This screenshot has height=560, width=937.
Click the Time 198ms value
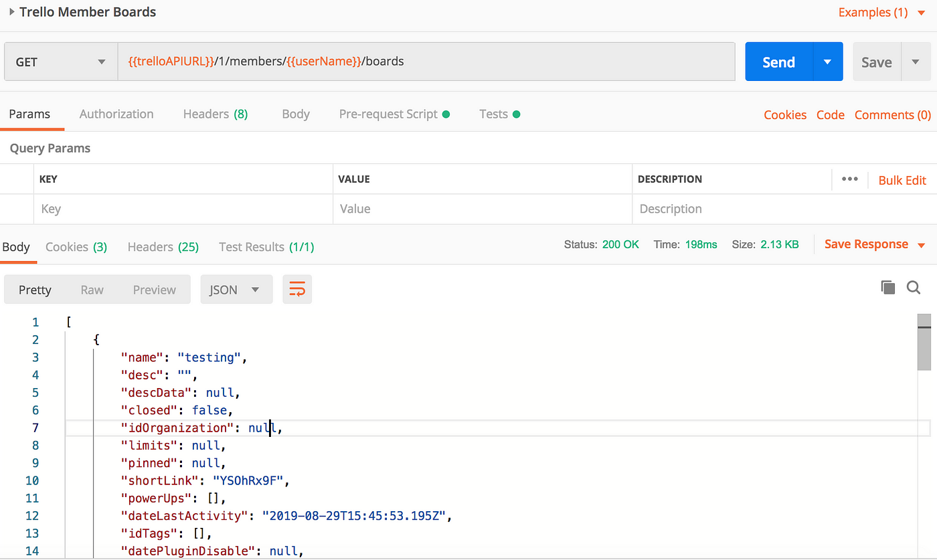tap(701, 244)
